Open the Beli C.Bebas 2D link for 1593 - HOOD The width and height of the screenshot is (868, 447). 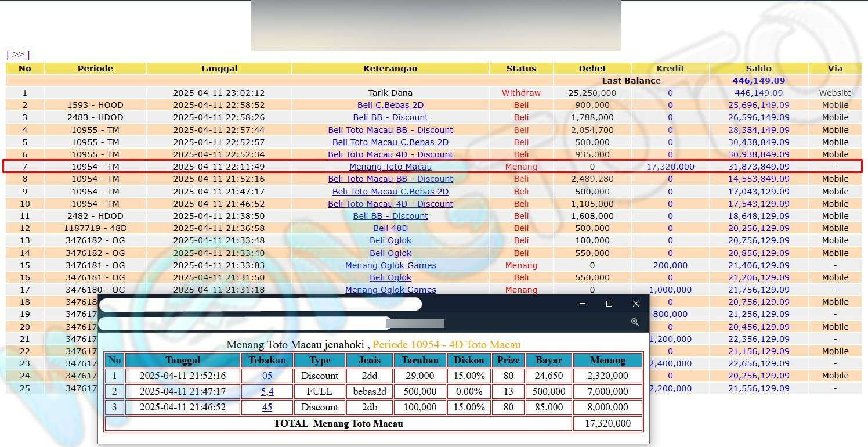tap(390, 105)
